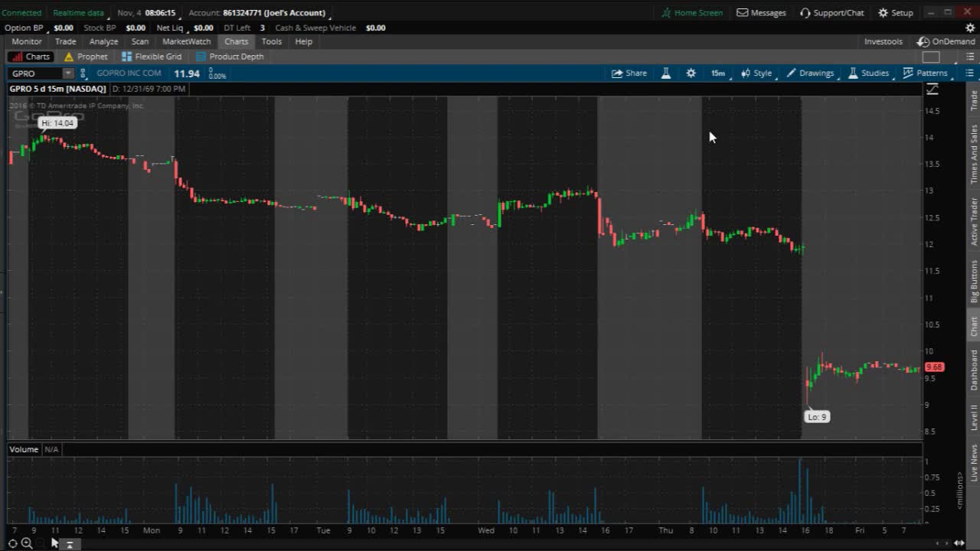Open Setup menu
The height and width of the screenshot is (551, 980).
coord(895,12)
